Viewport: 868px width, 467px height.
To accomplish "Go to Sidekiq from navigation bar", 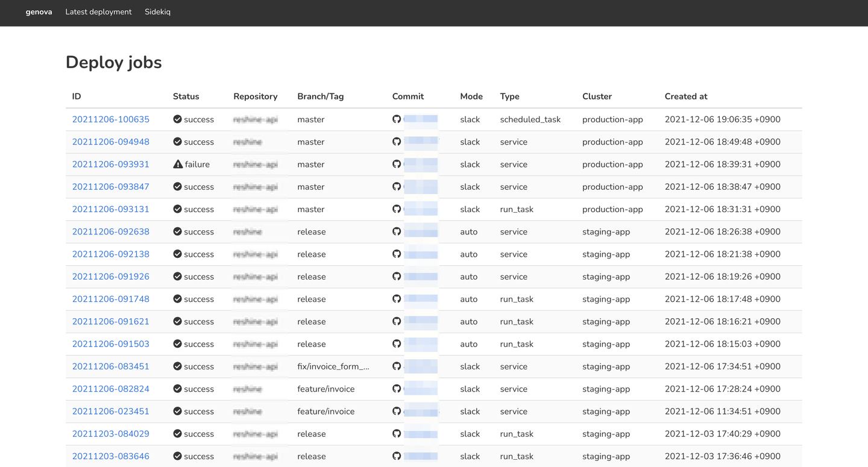I will [x=157, y=12].
